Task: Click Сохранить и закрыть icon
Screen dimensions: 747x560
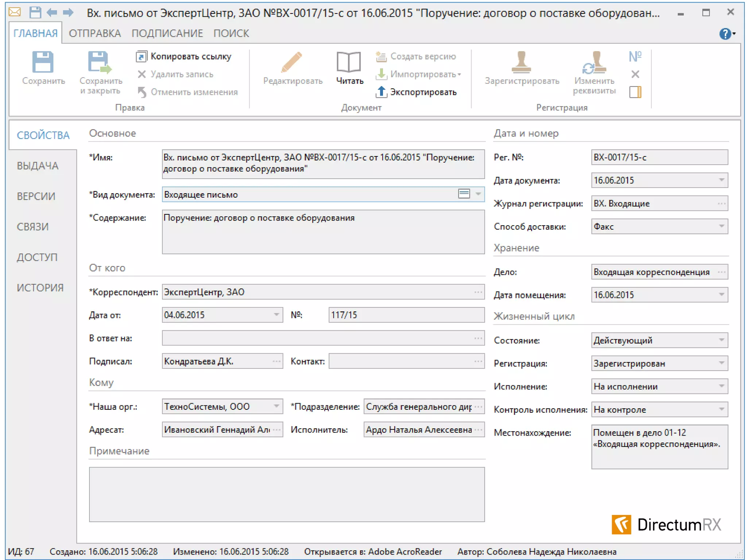Action: coord(100,63)
